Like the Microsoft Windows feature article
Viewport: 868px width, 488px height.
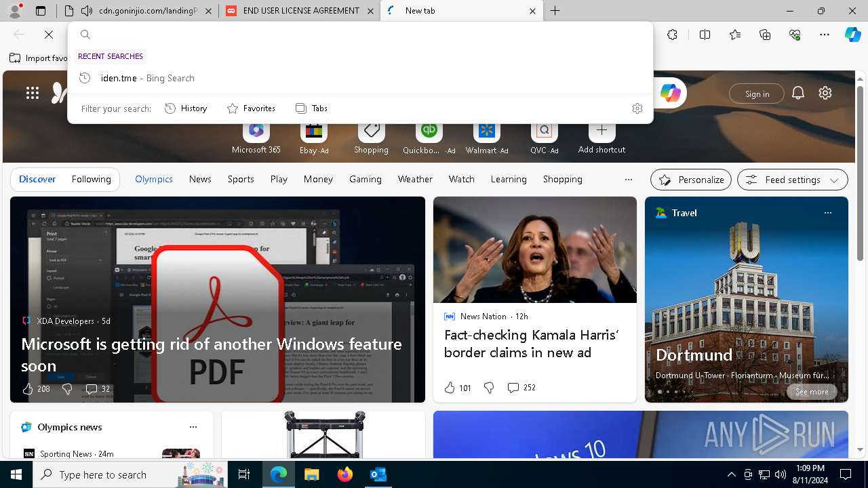28,389
